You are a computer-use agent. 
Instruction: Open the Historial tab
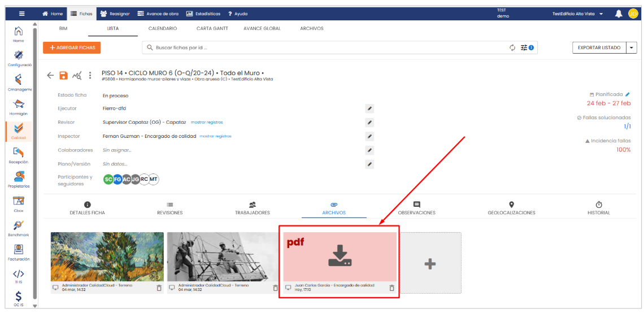coord(598,208)
